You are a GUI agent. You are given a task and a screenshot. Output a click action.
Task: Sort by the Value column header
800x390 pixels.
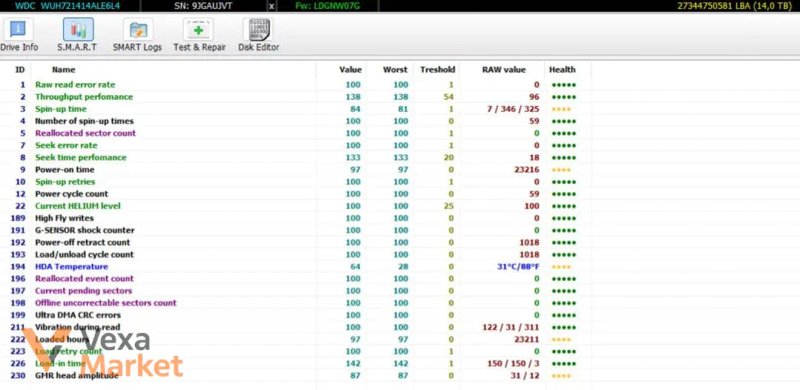tap(350, 70)
